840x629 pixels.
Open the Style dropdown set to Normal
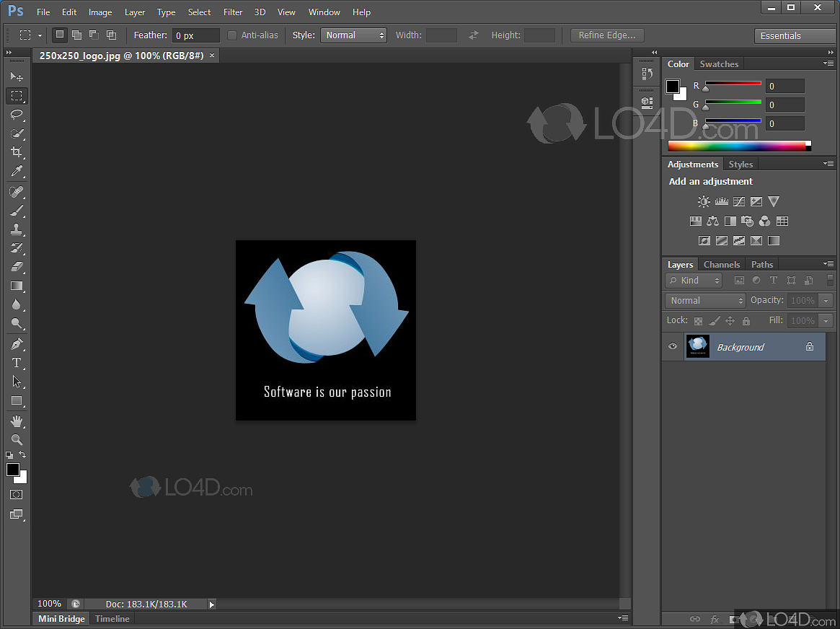tap(353, 35)
